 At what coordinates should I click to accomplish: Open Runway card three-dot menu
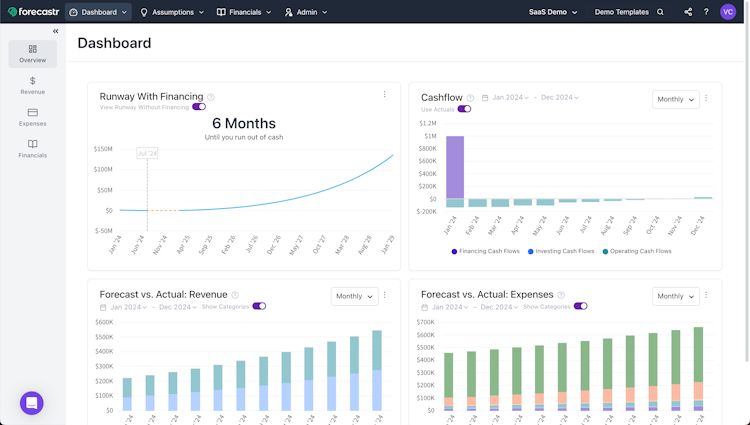pyautogui.click(x=384, y=95)
